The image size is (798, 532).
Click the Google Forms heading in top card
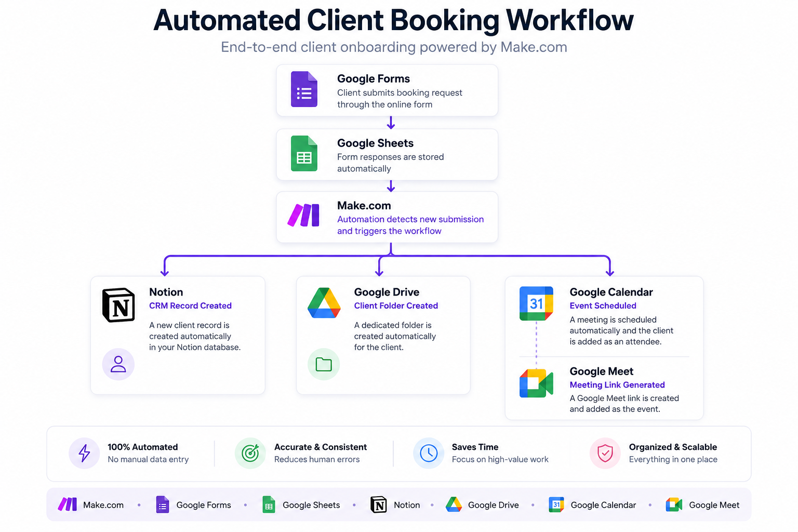374,78
